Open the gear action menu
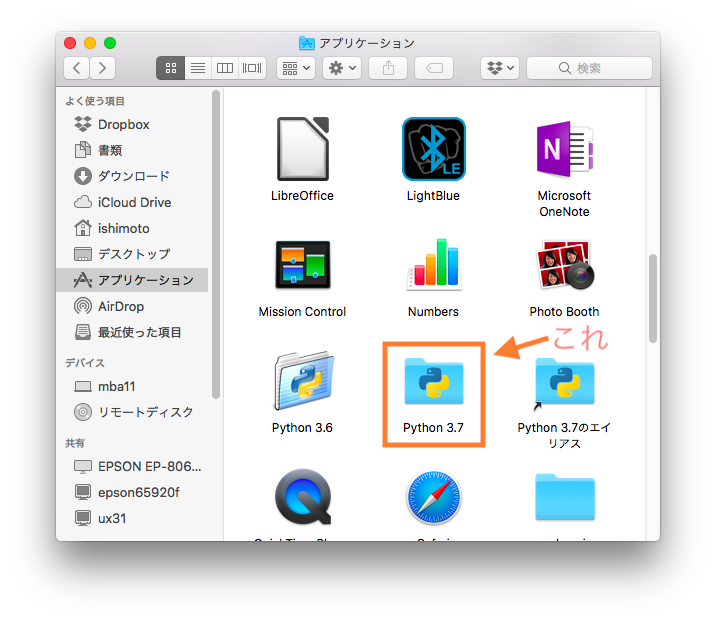This screenshot has height=621, width=716. tap(342, 68)
